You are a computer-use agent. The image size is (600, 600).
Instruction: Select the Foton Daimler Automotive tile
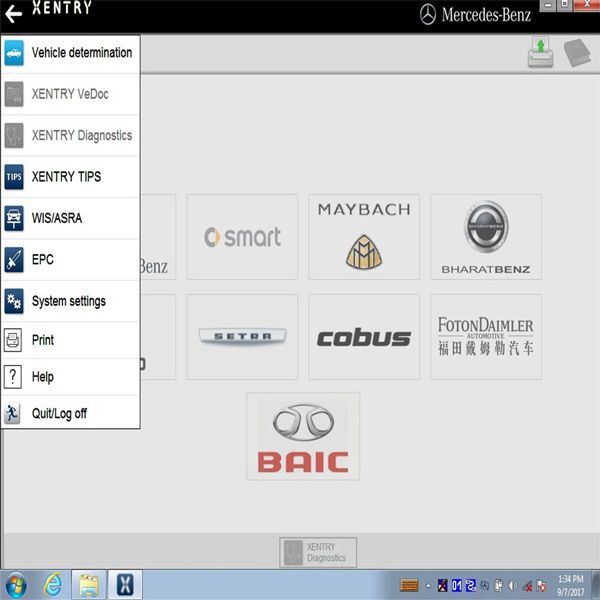pos(486,337)
